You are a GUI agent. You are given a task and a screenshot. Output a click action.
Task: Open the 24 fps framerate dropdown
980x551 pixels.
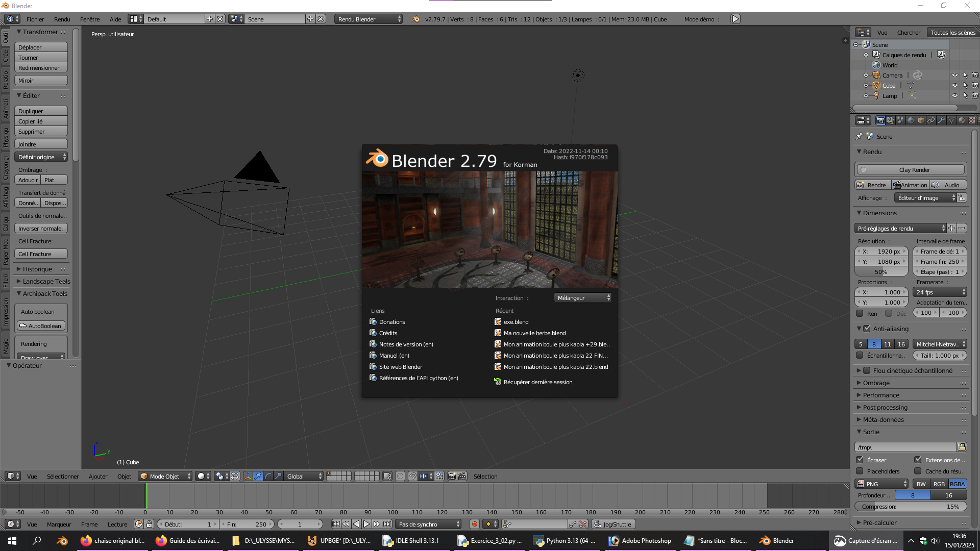click(940, 292)
